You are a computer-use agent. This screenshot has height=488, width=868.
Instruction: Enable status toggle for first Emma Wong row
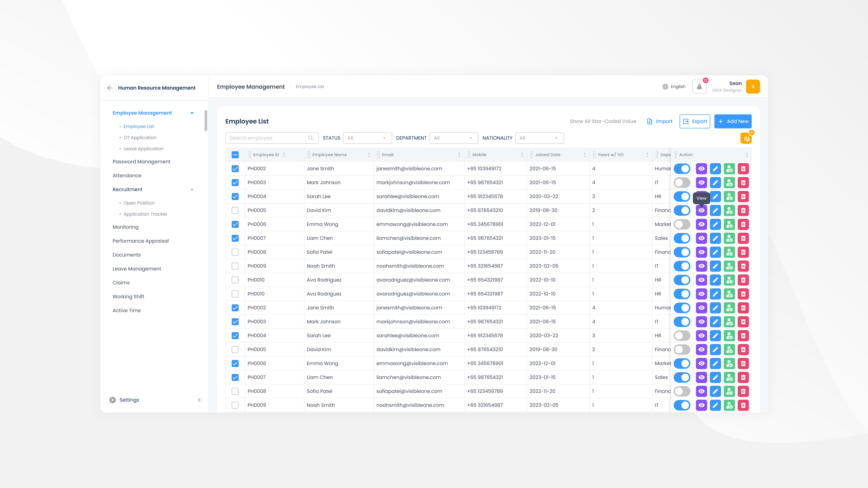pos(682,224)
